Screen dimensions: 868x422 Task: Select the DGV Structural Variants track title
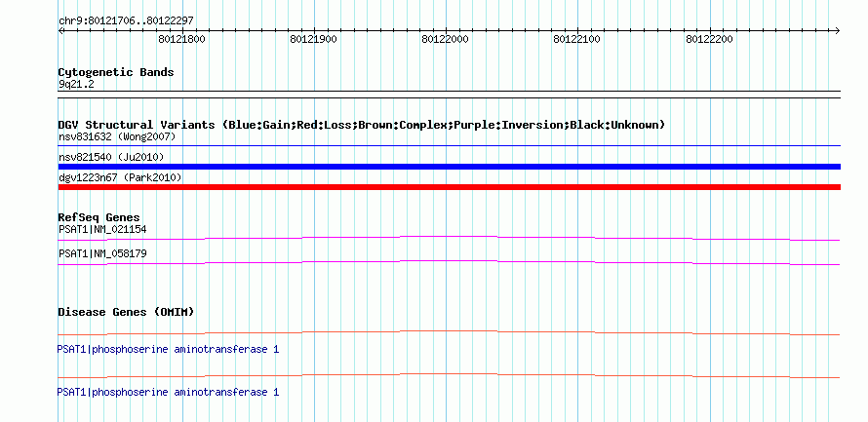[x=362, y=125]
